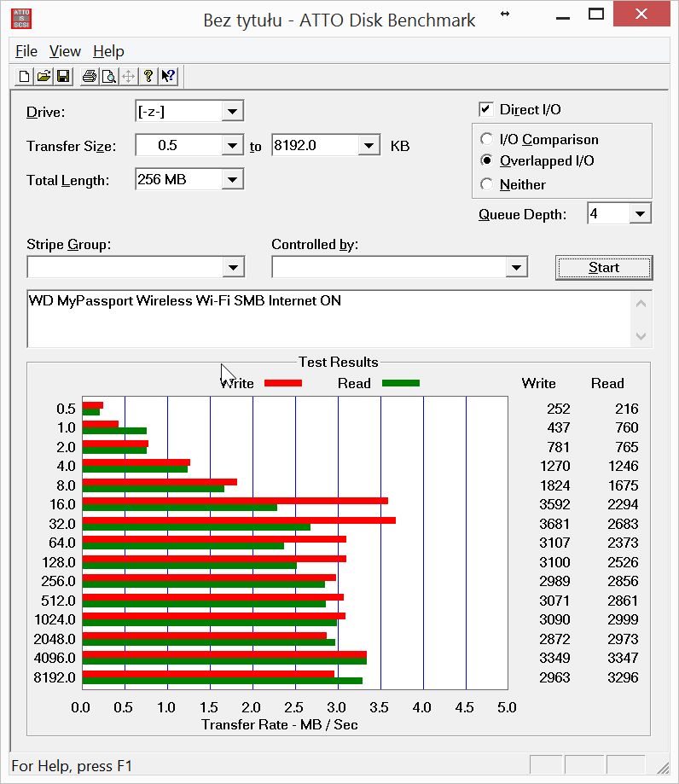
Task: Click the 3681 write value for 32.0
Action: tap(554, 524)
